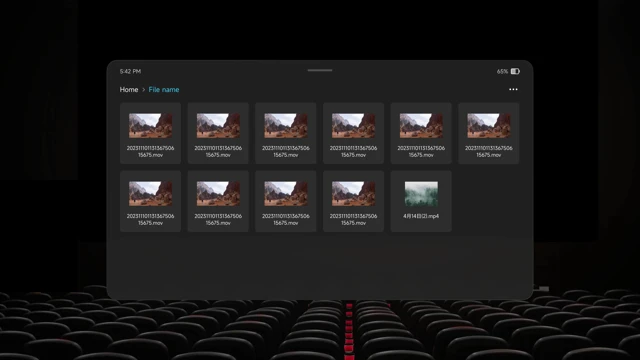Click the 4月14日(2).mp4 file name label
640x360 pixels.
click(421, 216)
